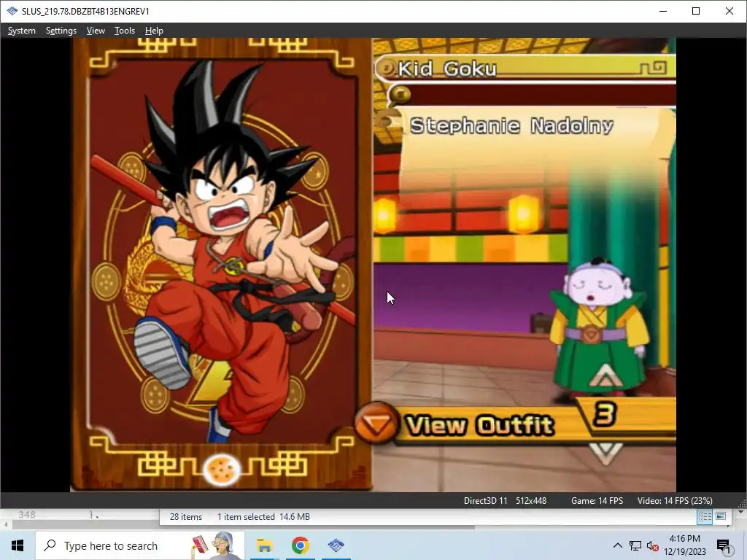Click the Video: 14 FPS (23%) status entry

pyautogui.click(x=675, y=501)
